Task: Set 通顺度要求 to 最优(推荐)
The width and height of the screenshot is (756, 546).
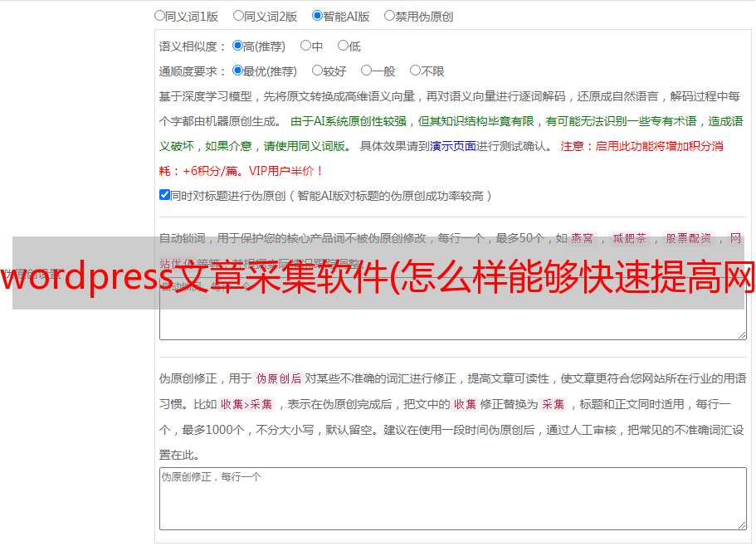Action: [x=237, y=71]
